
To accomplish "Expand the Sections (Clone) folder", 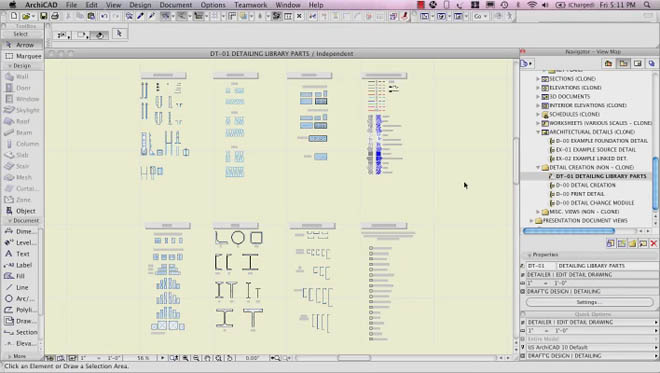I will pyautogui.click(x=538, y=79).
